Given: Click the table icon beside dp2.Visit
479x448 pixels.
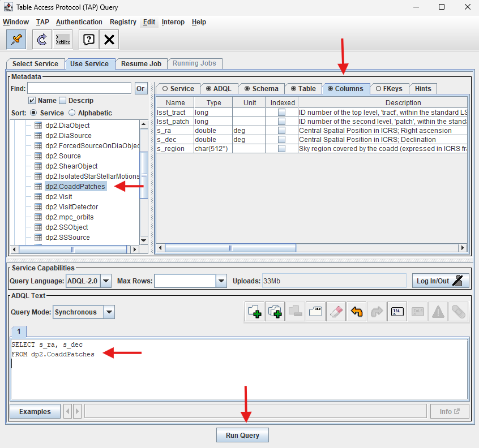Looking at the screenshot, I should tap(38, 196).
